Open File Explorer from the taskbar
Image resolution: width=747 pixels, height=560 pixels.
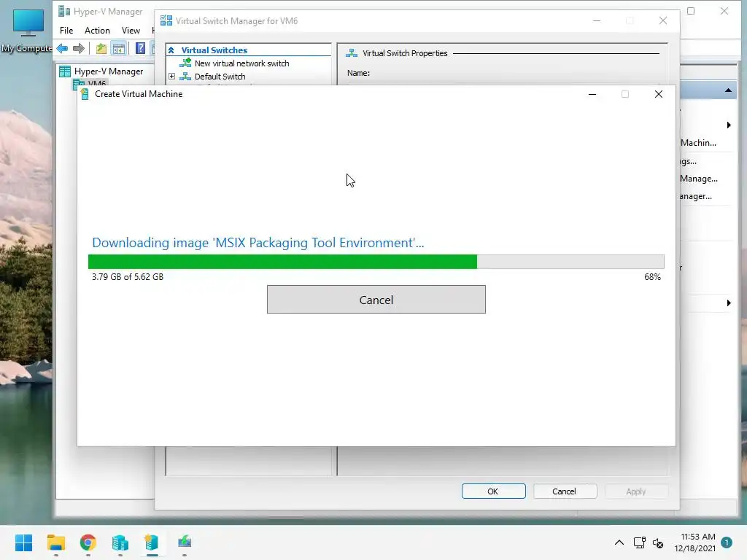pos(56,542)
